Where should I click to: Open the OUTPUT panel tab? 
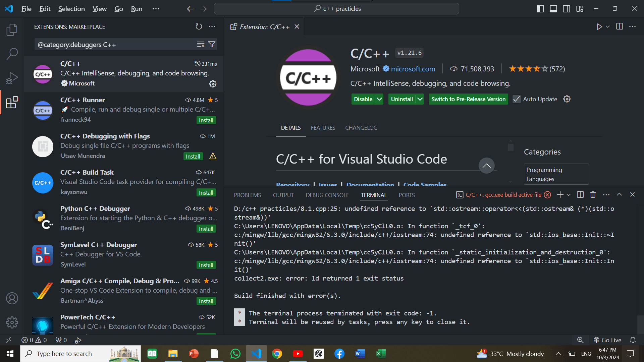(283, 195)
